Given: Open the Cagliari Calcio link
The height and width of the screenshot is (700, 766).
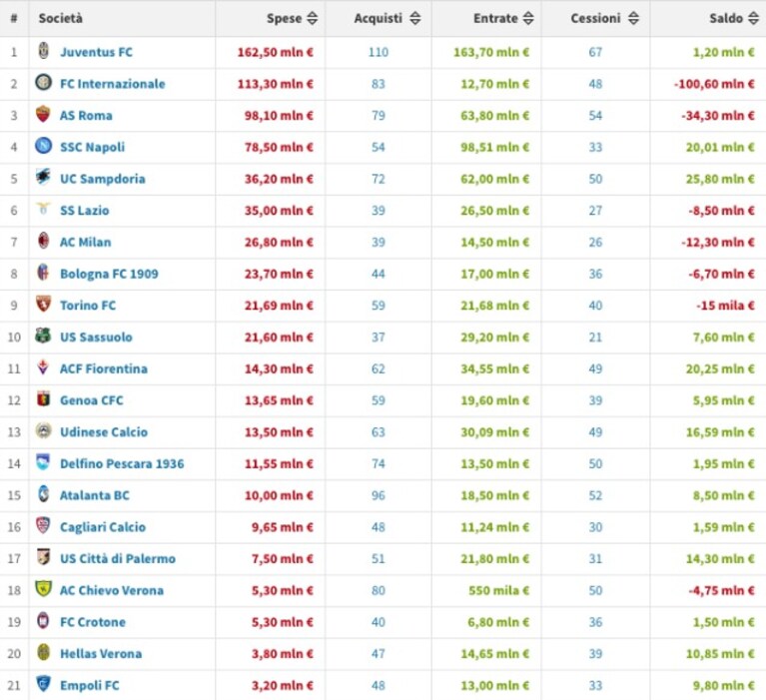Looking at the screenshot, I should (103, 527).
